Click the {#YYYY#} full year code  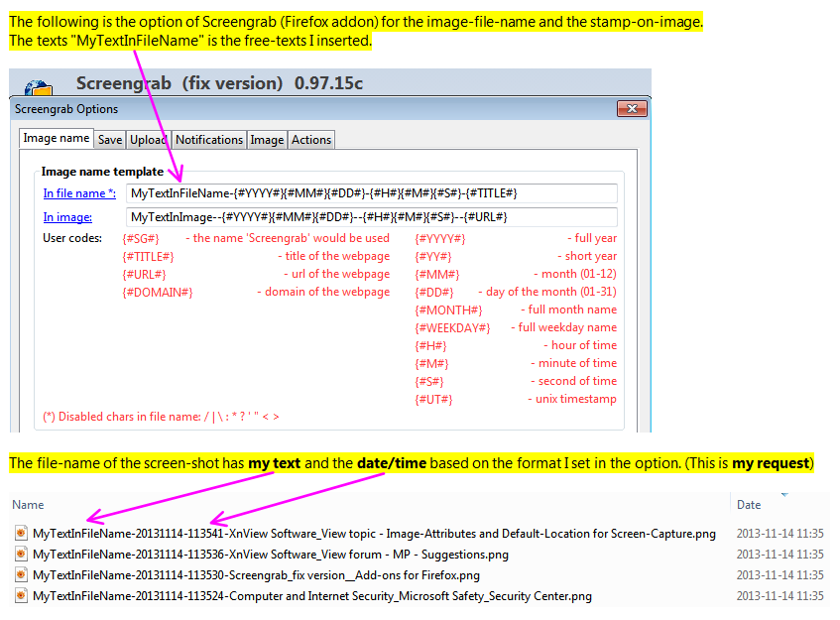439,238
